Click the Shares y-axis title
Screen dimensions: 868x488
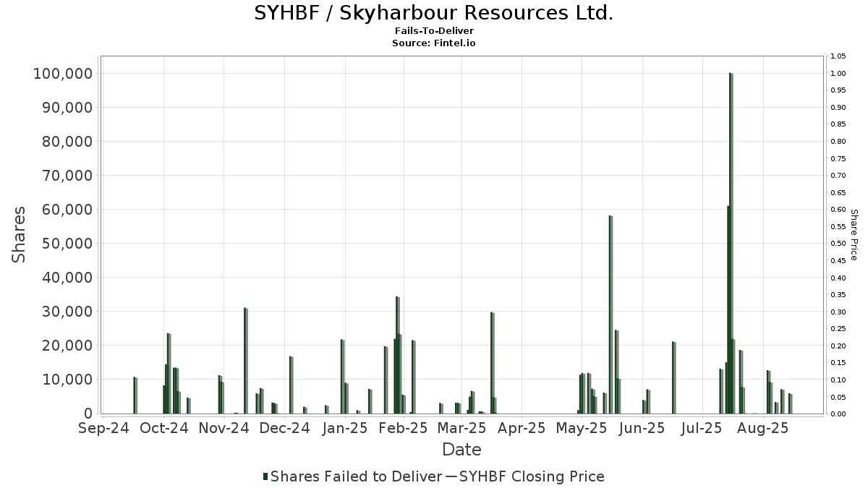pyautogui.click(x=19, y=235)
